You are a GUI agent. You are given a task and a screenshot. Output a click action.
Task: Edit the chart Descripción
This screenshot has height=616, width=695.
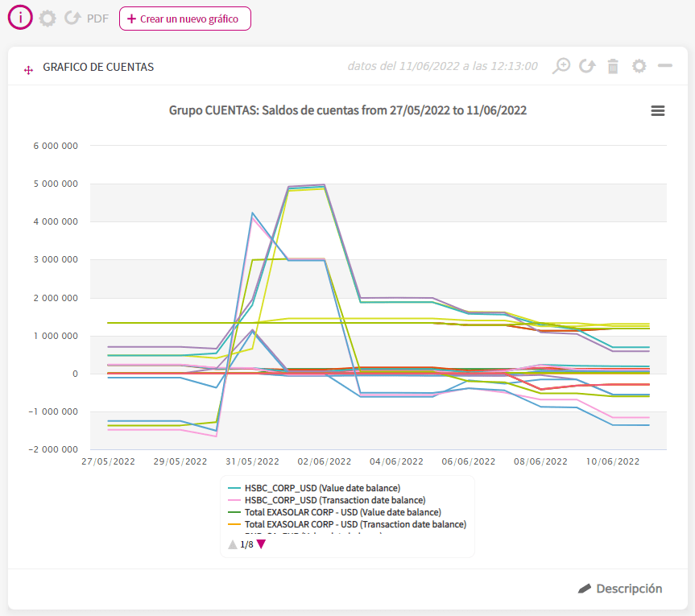click(619, 589)
